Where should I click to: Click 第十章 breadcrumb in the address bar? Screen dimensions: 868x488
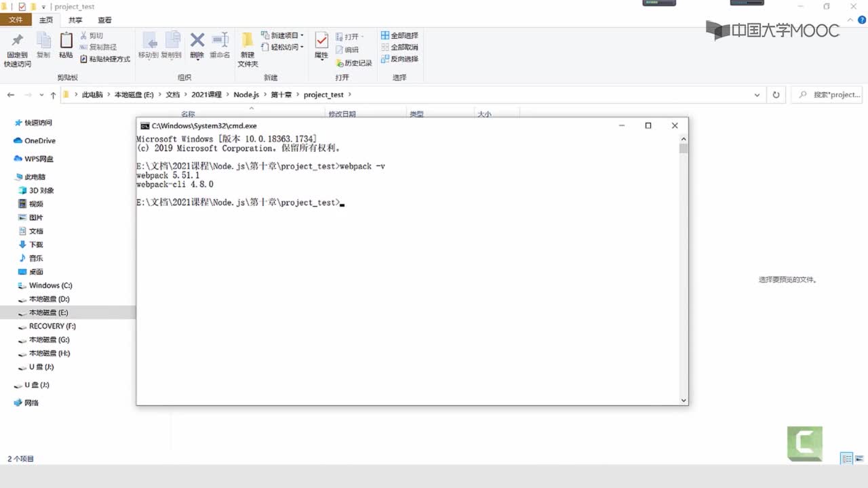point(281,95)
